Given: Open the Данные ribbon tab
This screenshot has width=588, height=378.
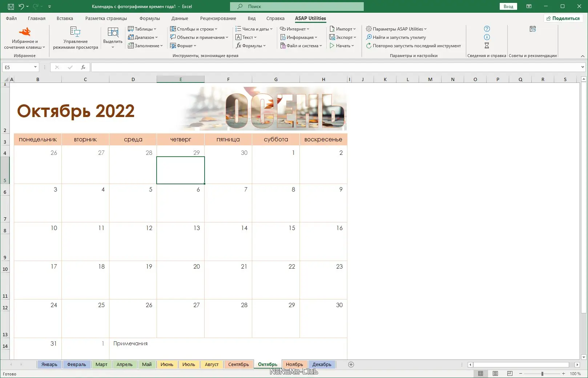Looking at the screenshot, I should click(180, 18).
